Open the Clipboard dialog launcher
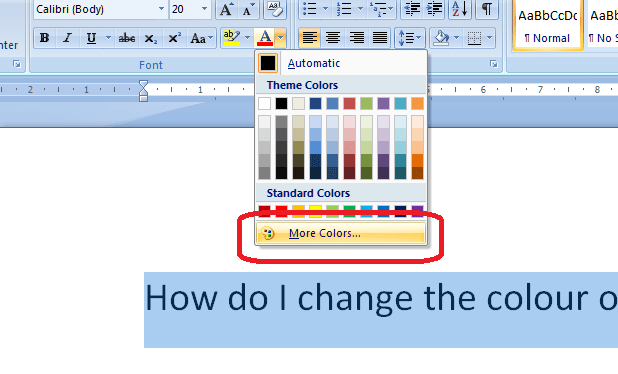 [x=17, y=64]
